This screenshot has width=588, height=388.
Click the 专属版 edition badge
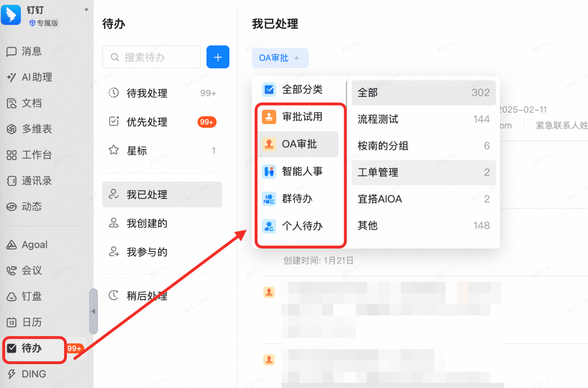(x=44, y=23)
